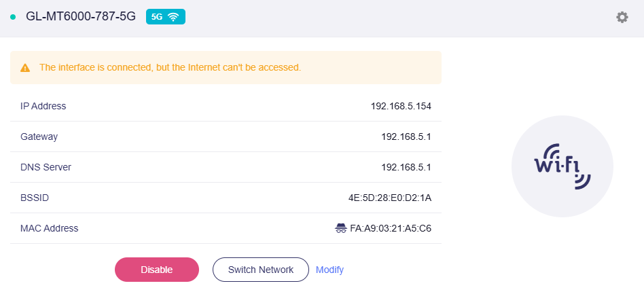Open settings via the gear icon
Image resolution: width=644 pixels, height=292 pixels.
(x=622, y=17)
